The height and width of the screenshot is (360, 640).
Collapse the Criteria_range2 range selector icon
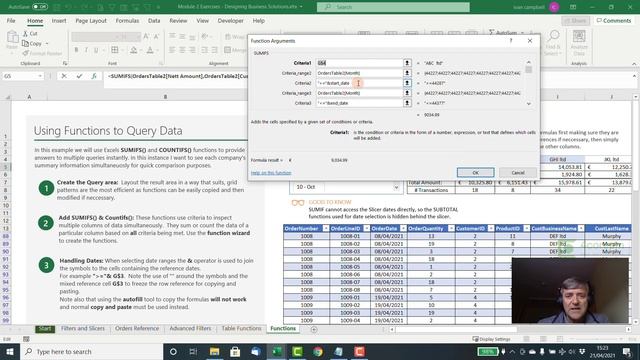click(x=407, y=73)
